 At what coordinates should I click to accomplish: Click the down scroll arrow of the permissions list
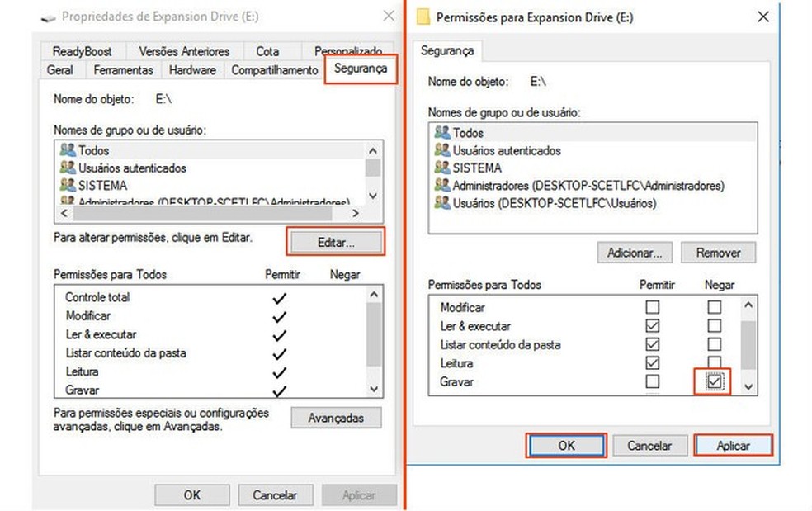pos(748,386)
